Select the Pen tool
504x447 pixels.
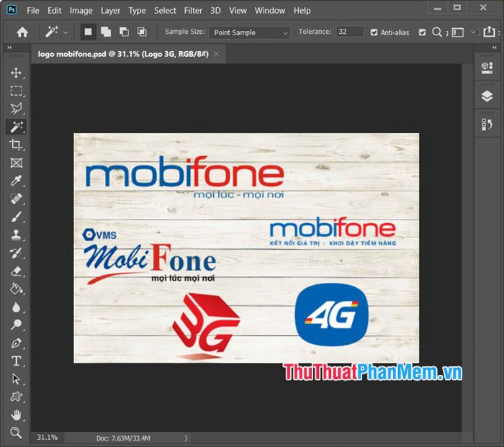(16, 343)
